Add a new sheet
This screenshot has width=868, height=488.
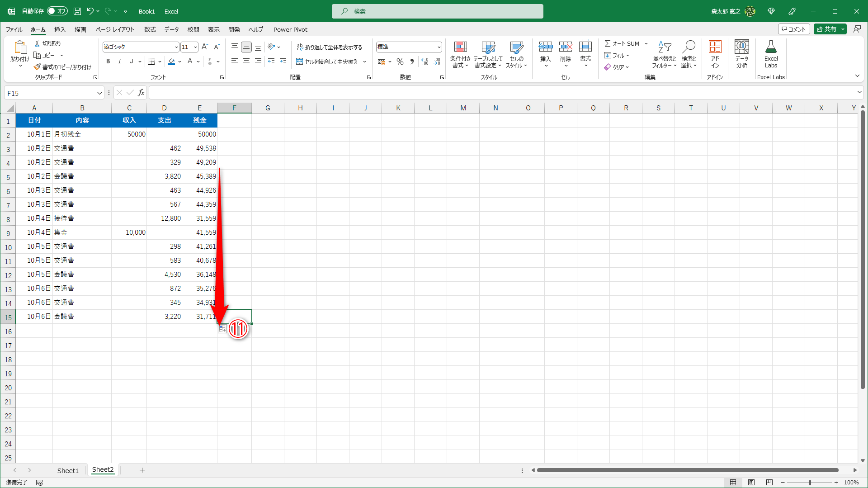(x=142, y=470)
